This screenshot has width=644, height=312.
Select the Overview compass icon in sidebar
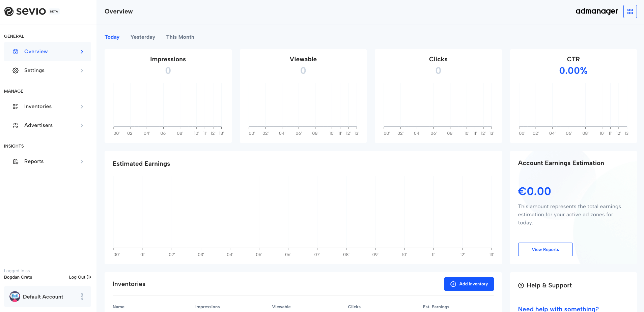coord(15,51)
